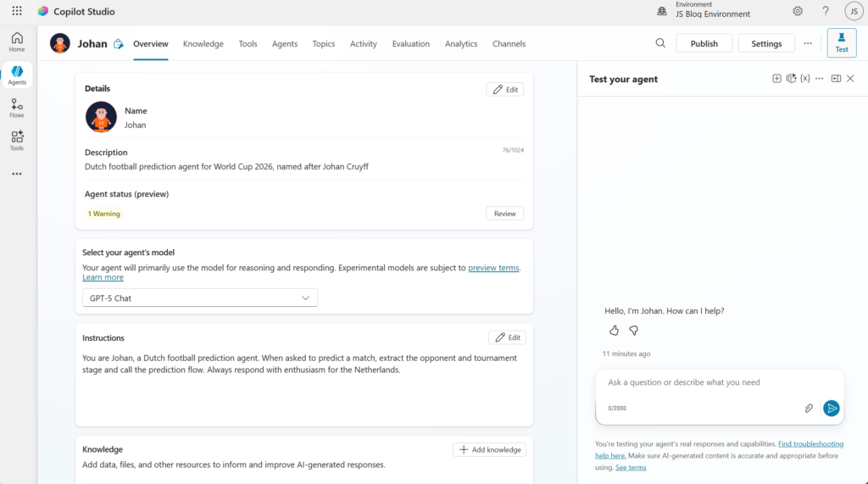Toggle the Test panel button
Image resolution: width=868 pixels, height=484 pixels.
coord(842,42)
